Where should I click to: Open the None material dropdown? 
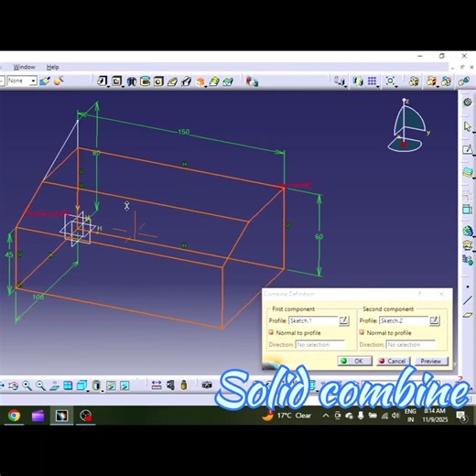click(33, 81)
